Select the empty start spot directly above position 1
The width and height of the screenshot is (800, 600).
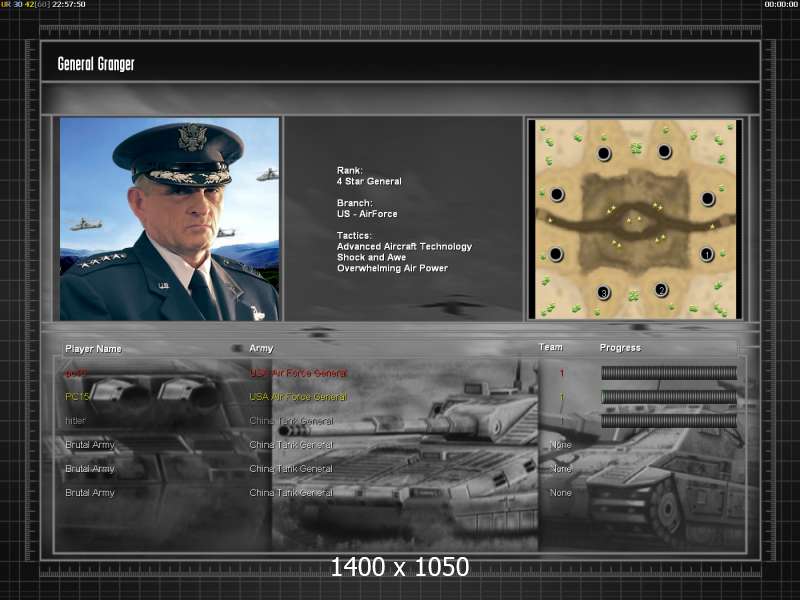(708, 198)
